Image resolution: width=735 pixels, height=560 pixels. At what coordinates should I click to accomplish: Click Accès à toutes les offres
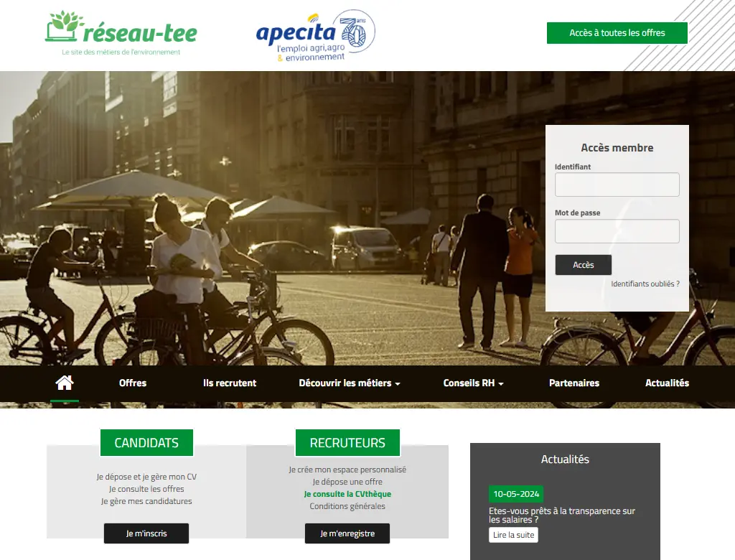point(617,33)
